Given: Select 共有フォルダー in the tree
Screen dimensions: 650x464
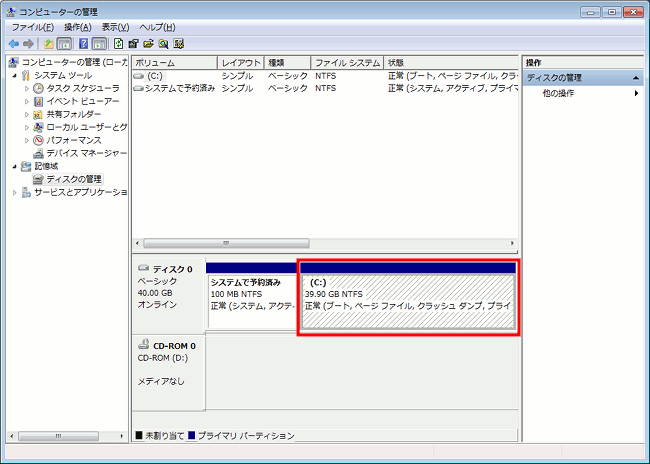Looking at the screenshot, I should pyautogui.click(x=73, y=114).
